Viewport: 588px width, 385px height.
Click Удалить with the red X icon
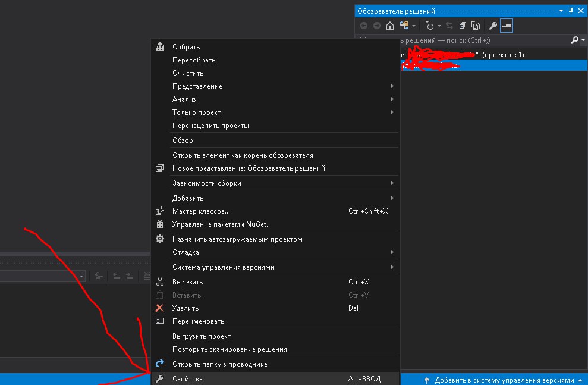(185, 308)
